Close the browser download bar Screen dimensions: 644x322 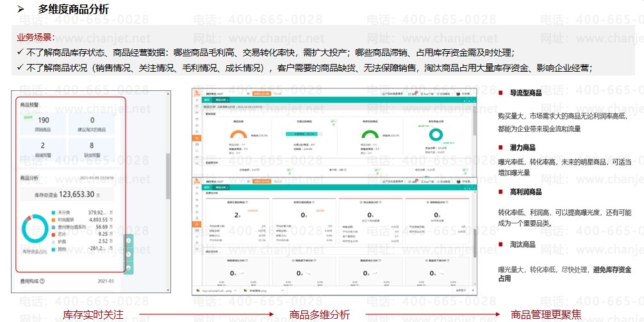click(472, 291)
